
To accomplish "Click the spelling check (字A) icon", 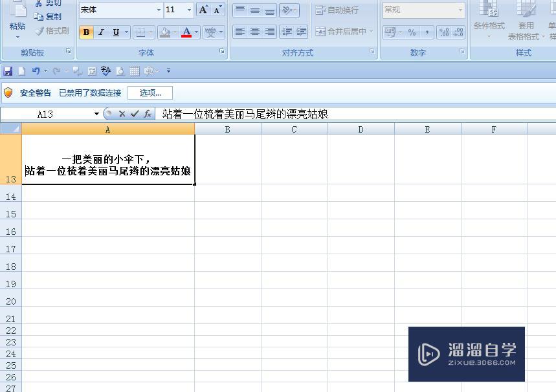I will coord(106,71).
